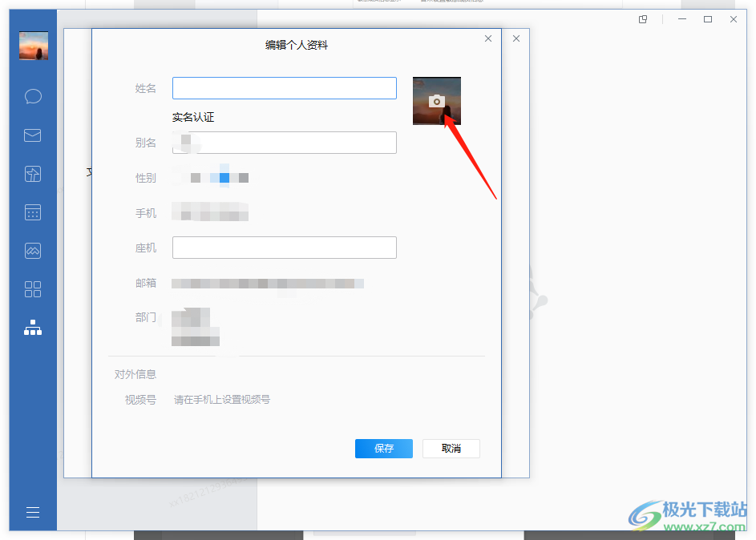Open the Calendar section in sidebar
Image resolution: width=756 pixels, height=540 pixels.
point(32,212)
